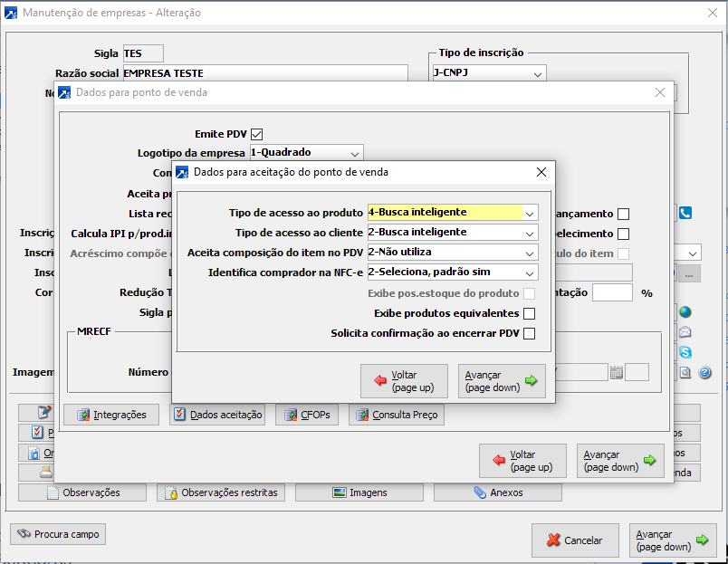Toggle Exibe pos.estoque do produto checkbox
The image size is (728, 564).
click(x=529, y=294)
